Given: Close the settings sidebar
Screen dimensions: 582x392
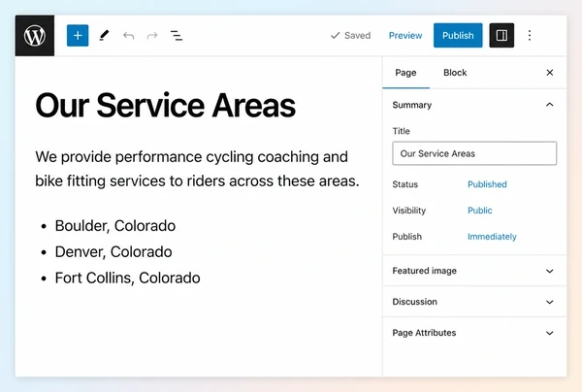Looking at the screenshot, I should click(x=550, y=73).
